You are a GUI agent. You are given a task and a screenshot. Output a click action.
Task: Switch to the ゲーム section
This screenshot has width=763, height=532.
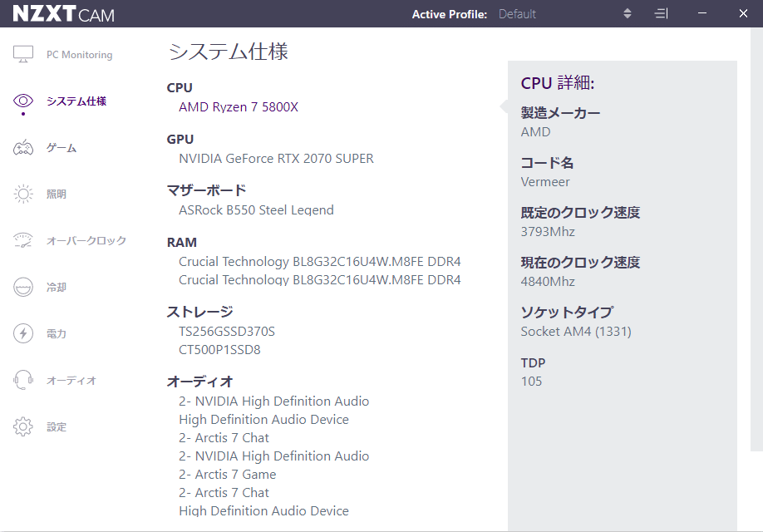pyautogui.click(x=62, y=147)
